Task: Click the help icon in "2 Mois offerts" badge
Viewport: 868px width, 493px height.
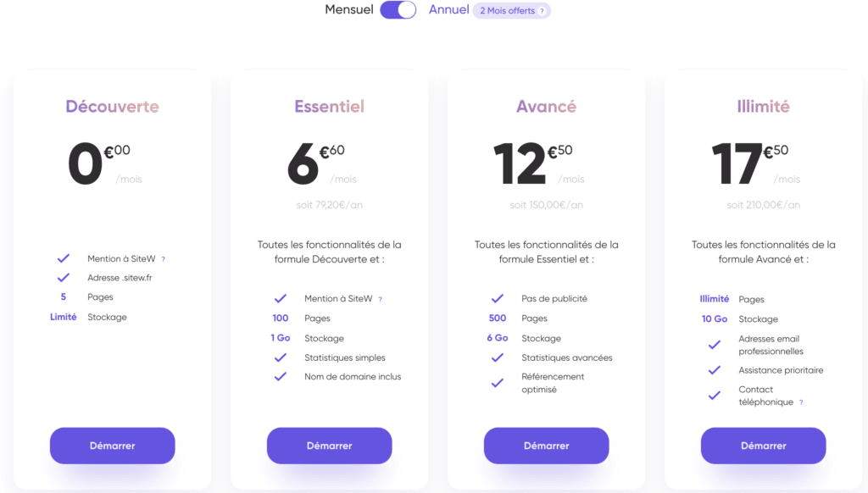Action: point(542,11)
